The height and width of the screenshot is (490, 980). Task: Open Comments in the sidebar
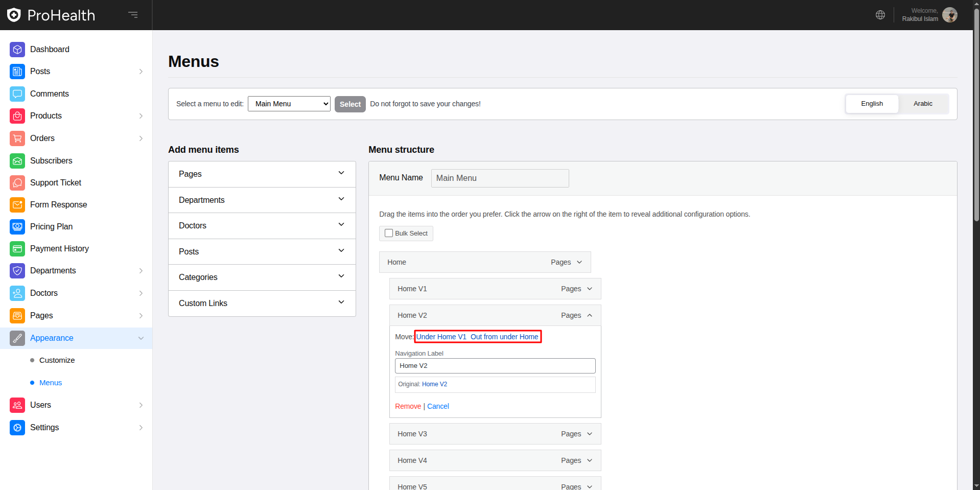point(49,94)
